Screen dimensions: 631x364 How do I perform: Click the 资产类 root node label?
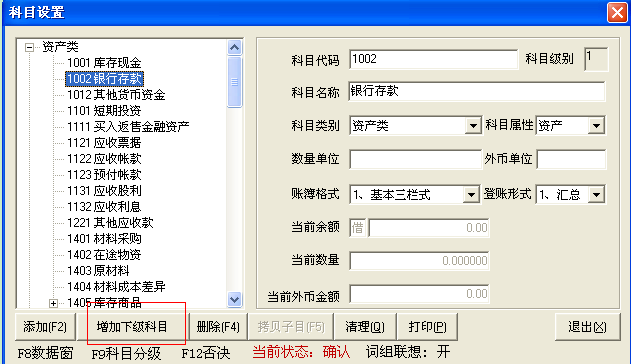pyautogui.click(x=60, y=47)
